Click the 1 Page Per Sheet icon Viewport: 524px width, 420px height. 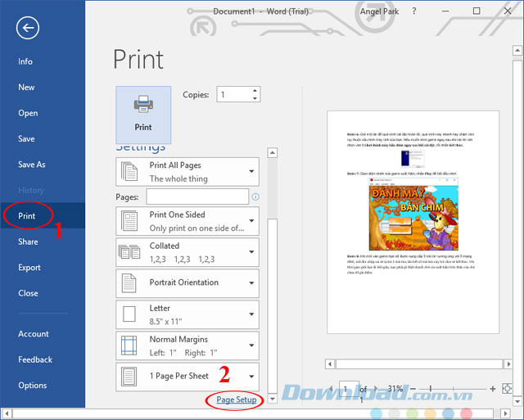(129, 377)
